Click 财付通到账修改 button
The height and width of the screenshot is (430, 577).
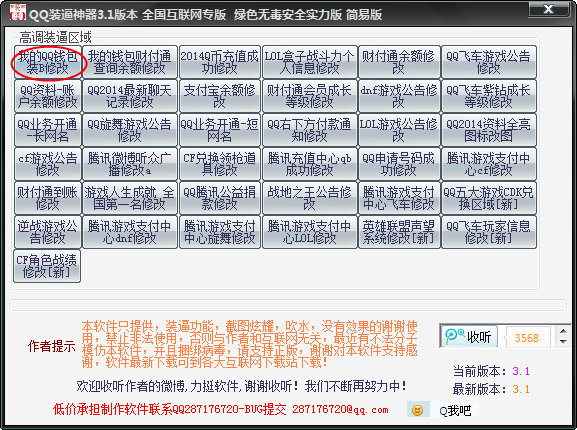[x=47, y=198]
